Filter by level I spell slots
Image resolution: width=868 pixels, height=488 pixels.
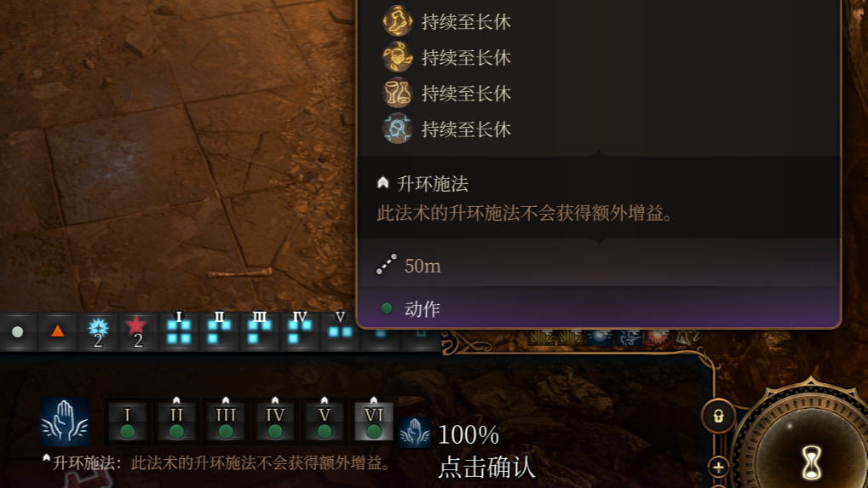pos(179,330)
